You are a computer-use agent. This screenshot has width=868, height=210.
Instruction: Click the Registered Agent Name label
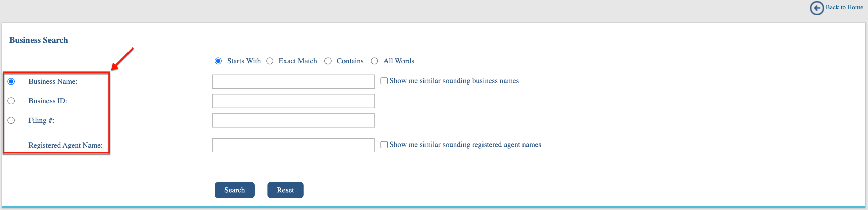pos(65,145)
